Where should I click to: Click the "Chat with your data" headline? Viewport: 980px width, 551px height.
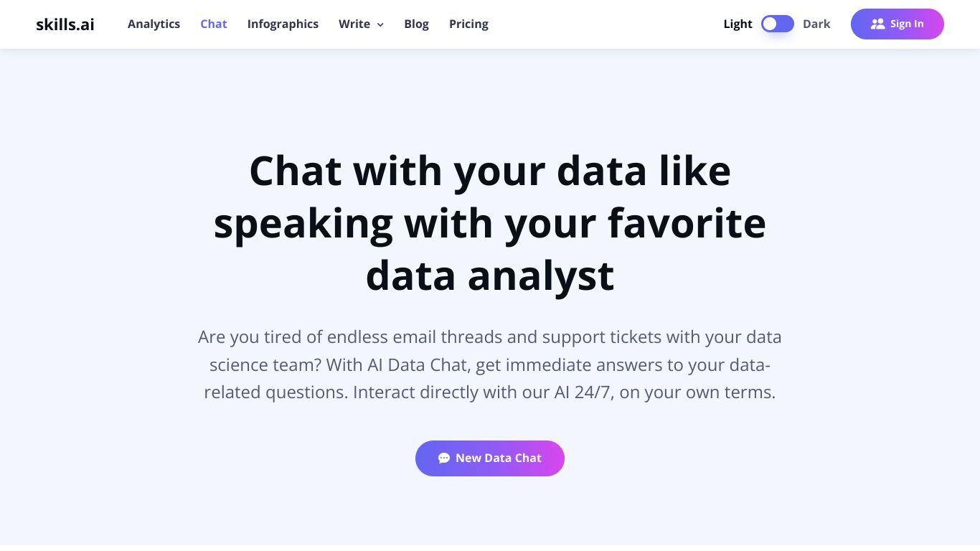click(490, 171)
